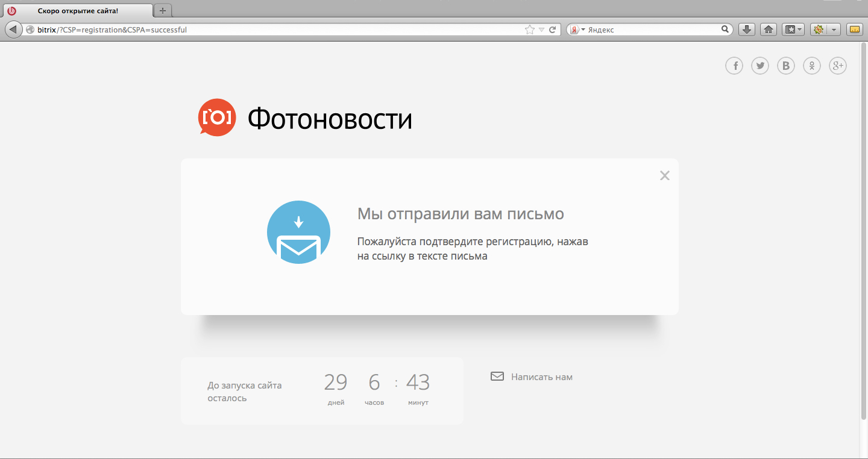
Task: Open the Facebook social link
Action: pos(734,66)
